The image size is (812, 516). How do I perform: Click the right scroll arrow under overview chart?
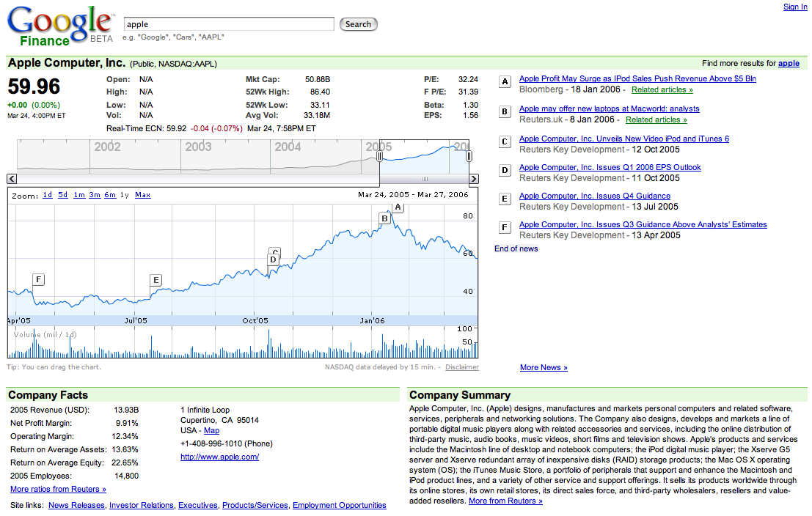pyautogui.click(x=474, y=179)
